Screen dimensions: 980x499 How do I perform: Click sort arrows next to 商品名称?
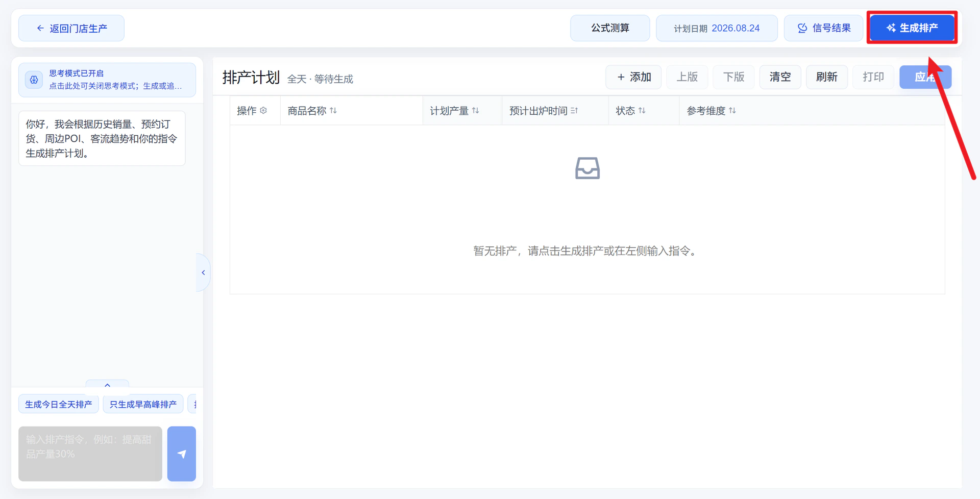click(x=333, y=110)
